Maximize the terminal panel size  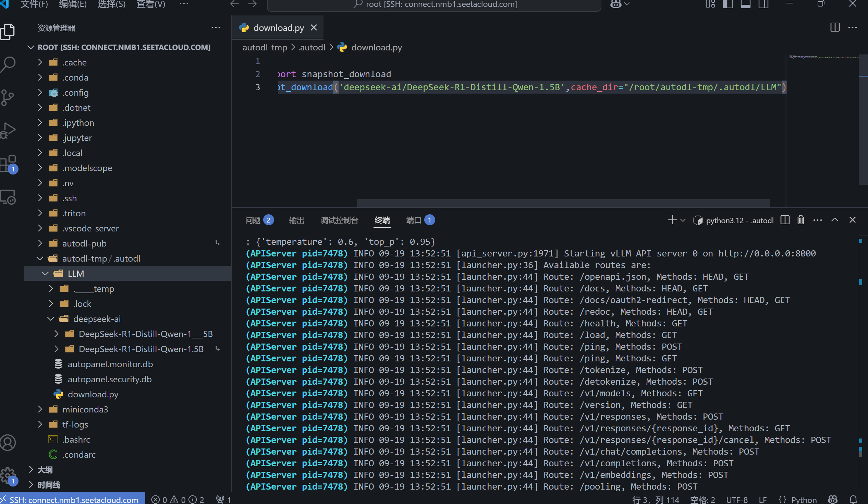(x=834, y=220)
